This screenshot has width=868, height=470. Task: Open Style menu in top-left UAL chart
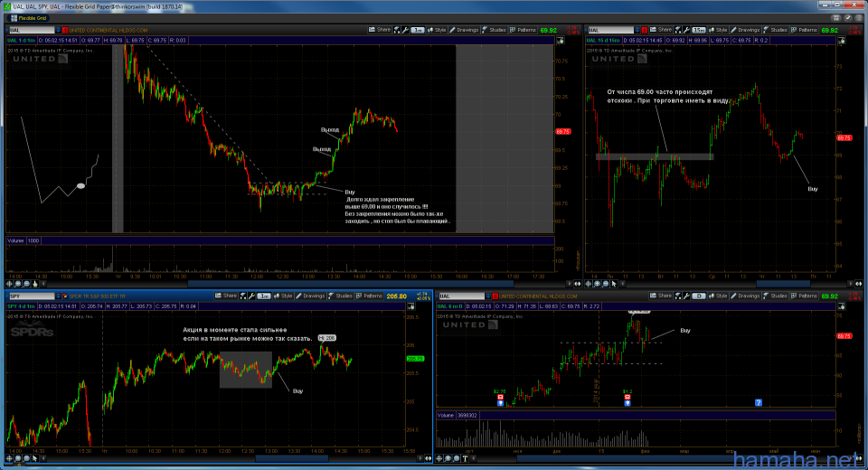point(436,30)
